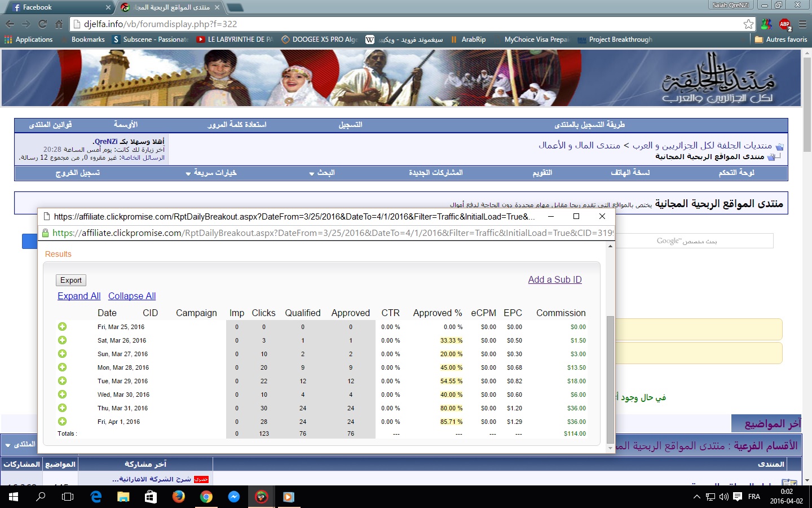Open File Explorer in the taskbar

point(123,497)
